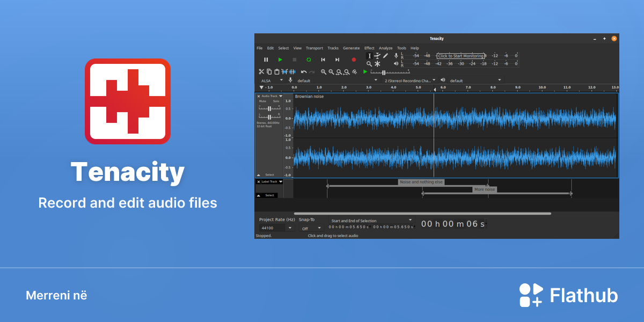The image size is (644, 322).
Task: Open the Select menu
Action: tap(283, 48)
